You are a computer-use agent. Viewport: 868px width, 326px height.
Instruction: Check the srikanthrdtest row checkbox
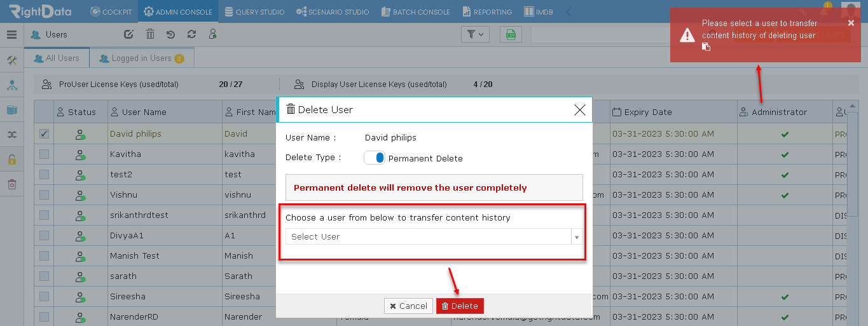coord(44,215)
